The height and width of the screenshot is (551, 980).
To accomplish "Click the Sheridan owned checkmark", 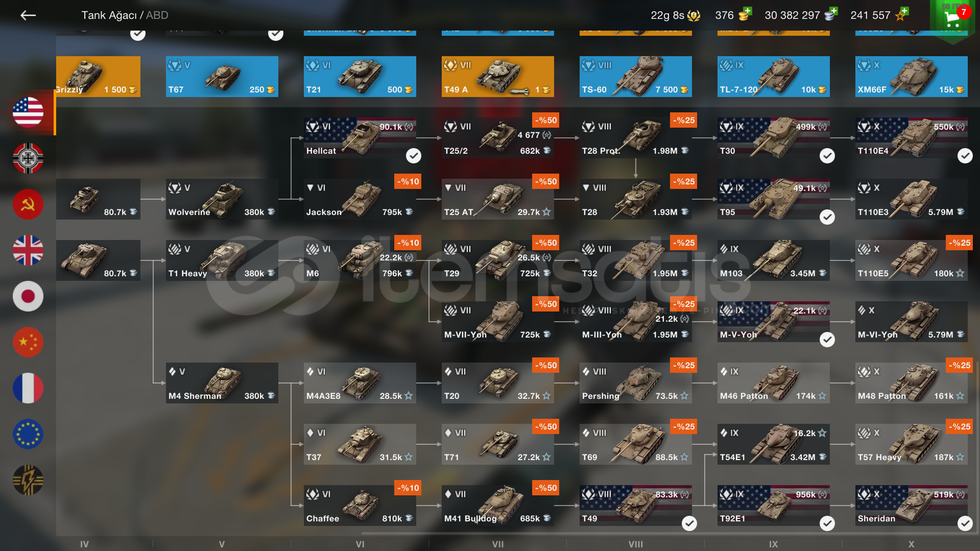I will (x=965, y=523).
